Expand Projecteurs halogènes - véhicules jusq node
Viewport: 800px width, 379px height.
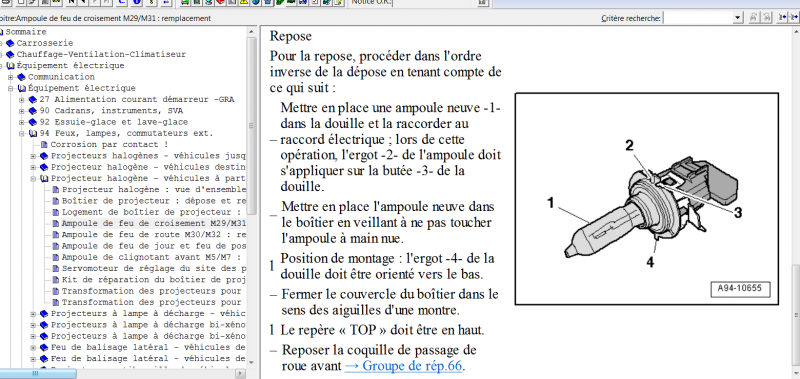click(33, 156)
